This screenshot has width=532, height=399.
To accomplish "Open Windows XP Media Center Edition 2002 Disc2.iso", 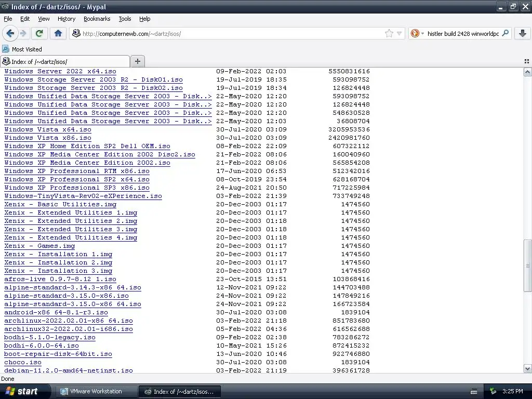I will pos(100,154).
